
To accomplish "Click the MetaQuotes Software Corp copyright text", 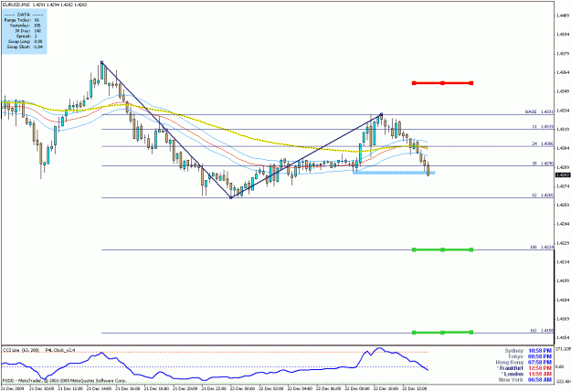I will (64, 381).
